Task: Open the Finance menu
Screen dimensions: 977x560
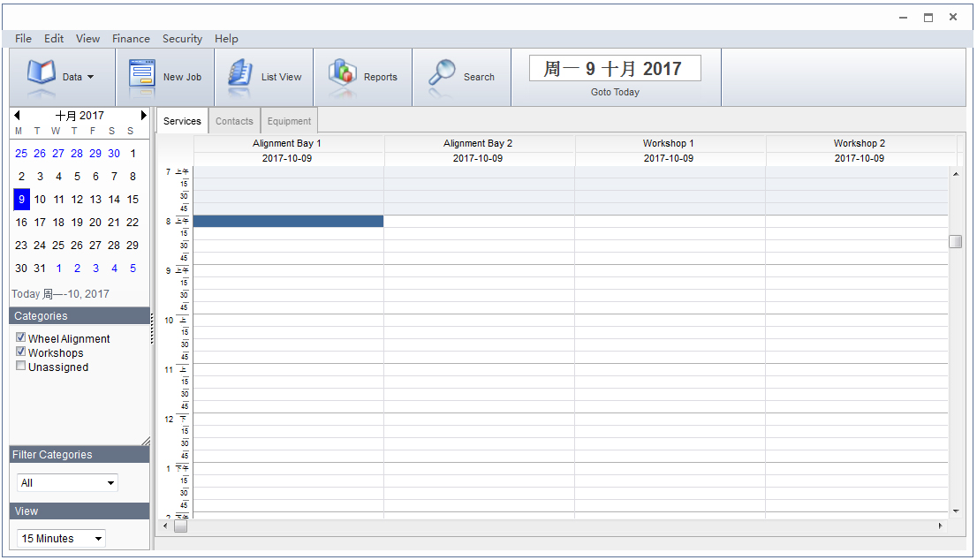Action: coord(131,39)
